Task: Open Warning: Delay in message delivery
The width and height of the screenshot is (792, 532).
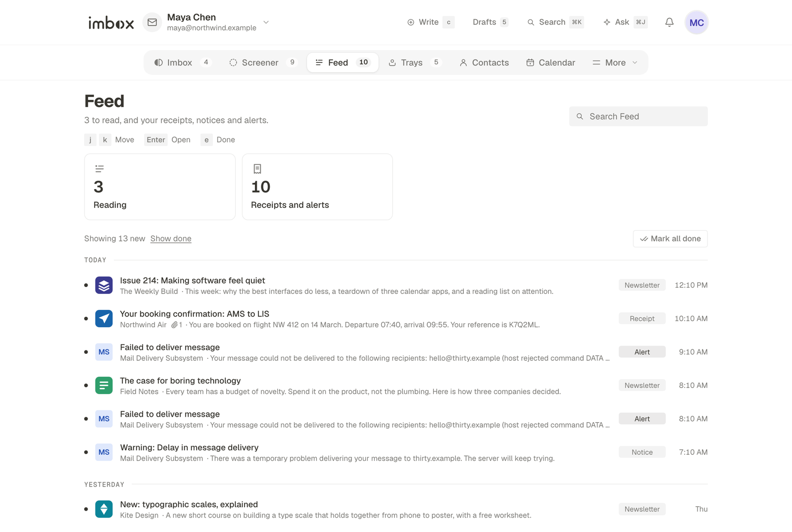Action: tap(396, 452)
